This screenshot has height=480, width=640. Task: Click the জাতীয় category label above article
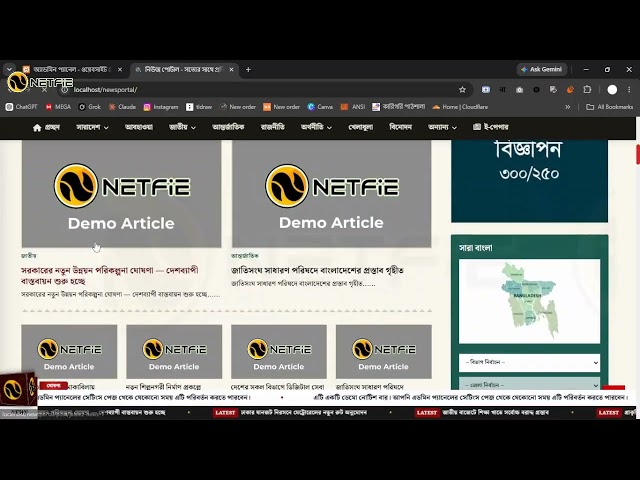click(x=29, y=256)
